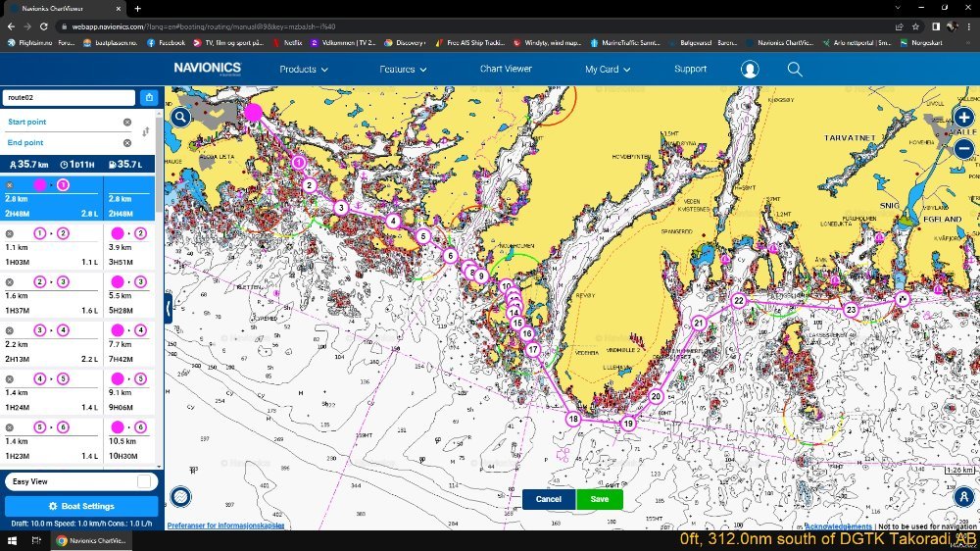The width and height of the screenshot is (980, 551).
Task: Open the Norgeskart bookmark
Action: [x=921, y=42]
